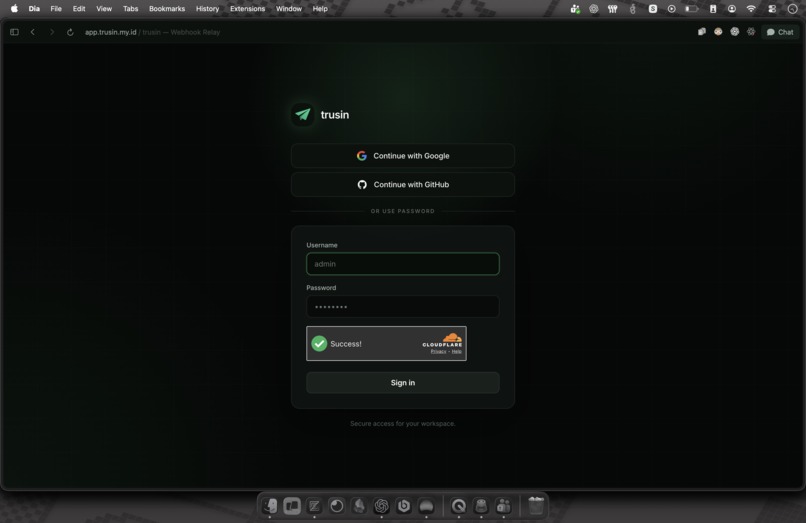806x523 pixels.
Task: Click the three-forks menu bar icon
Action: (613, 9)
